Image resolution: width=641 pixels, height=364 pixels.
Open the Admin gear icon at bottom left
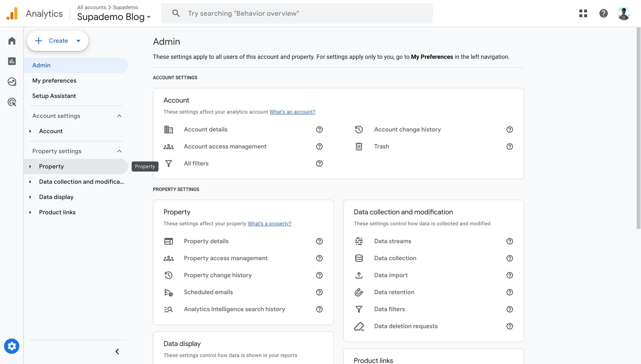pyautogui.click(x=12, y=346)
